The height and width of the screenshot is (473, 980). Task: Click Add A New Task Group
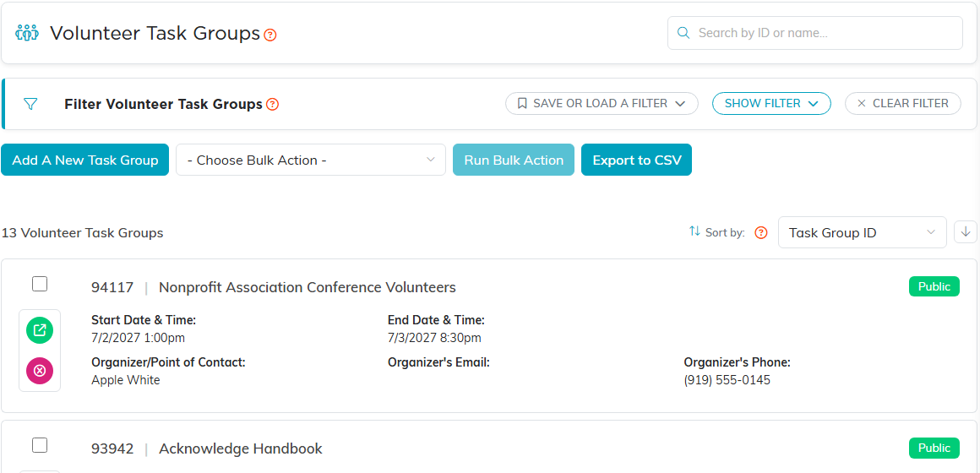85,160
